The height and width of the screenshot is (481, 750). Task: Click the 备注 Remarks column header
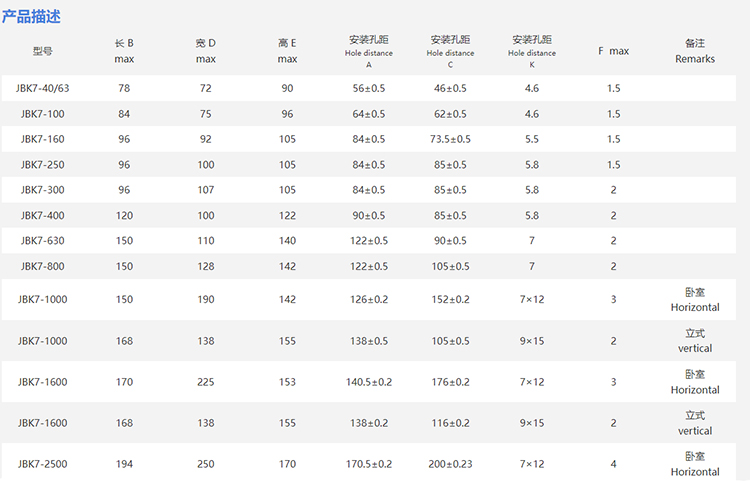695,51
